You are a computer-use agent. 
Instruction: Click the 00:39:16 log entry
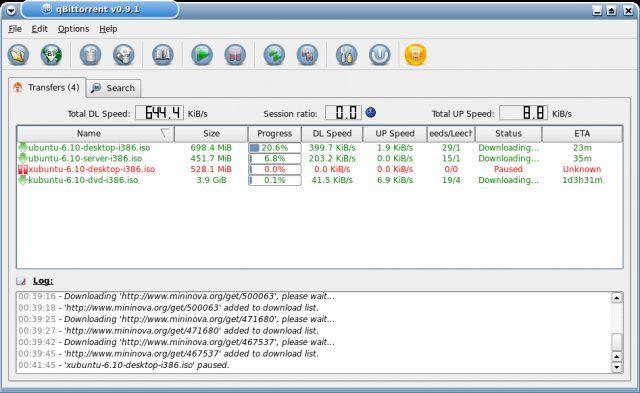coord(176,296)
